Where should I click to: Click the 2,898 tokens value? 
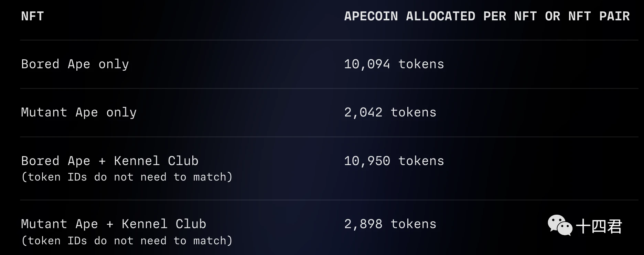(x=390, y=224)
